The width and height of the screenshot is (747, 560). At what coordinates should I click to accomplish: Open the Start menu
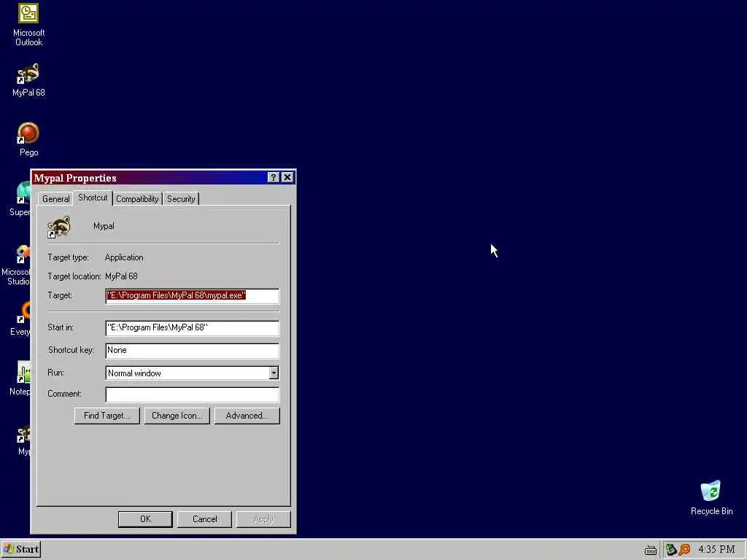[x=21, y=550]
